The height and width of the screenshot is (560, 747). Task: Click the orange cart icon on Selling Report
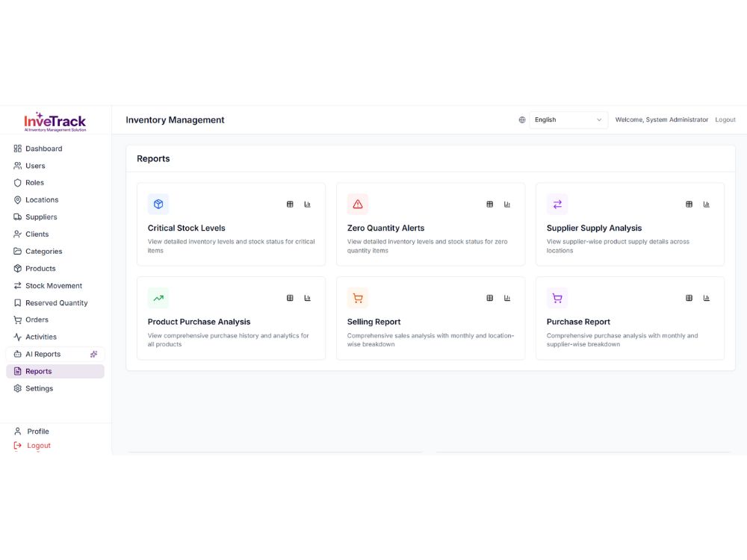(358, 298)
